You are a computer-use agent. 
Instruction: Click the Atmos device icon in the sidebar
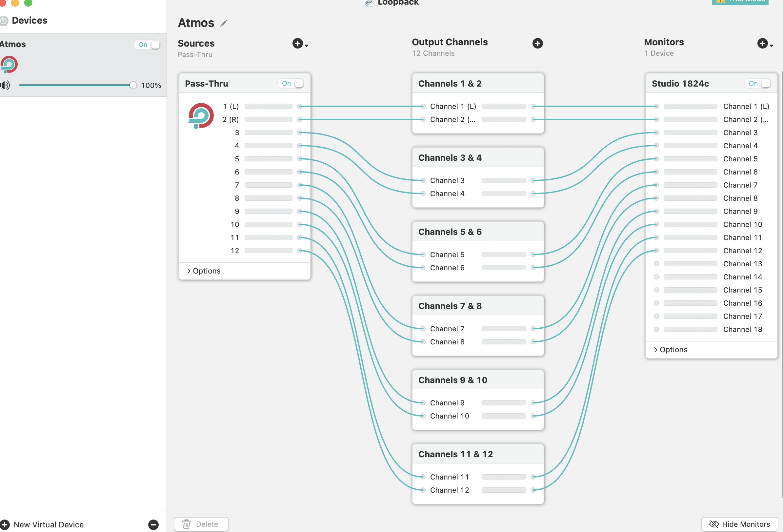(9, 65)
